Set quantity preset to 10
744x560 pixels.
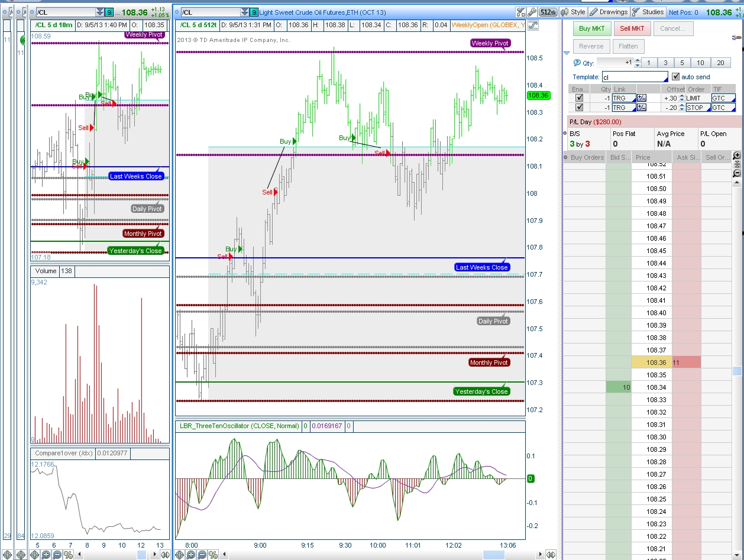[x=700, y=63]
